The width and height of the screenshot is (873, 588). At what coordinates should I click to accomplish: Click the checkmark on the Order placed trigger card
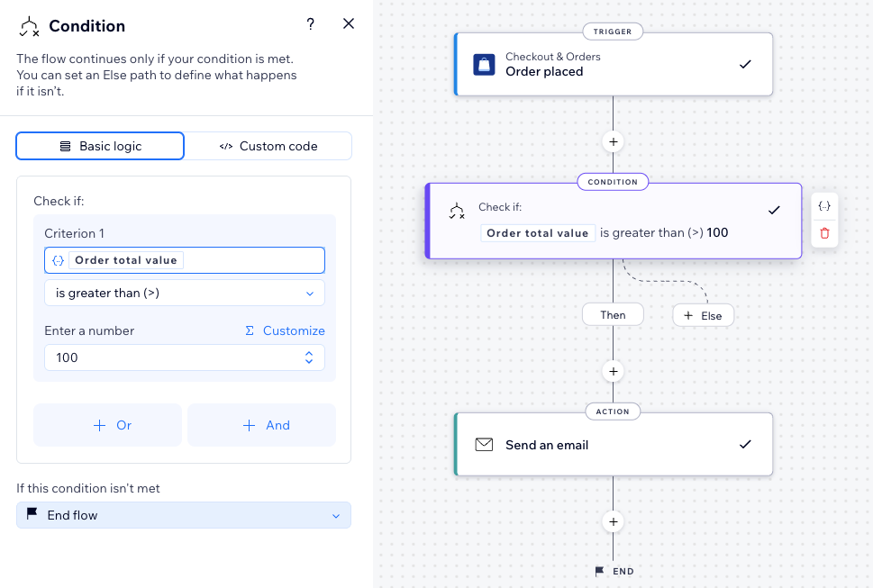[x=745, y=64]
